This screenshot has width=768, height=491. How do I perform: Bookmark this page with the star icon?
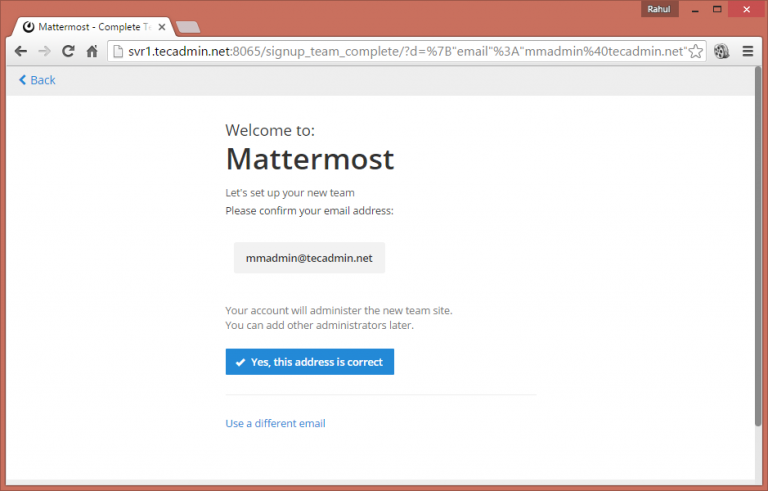[696, 51]
